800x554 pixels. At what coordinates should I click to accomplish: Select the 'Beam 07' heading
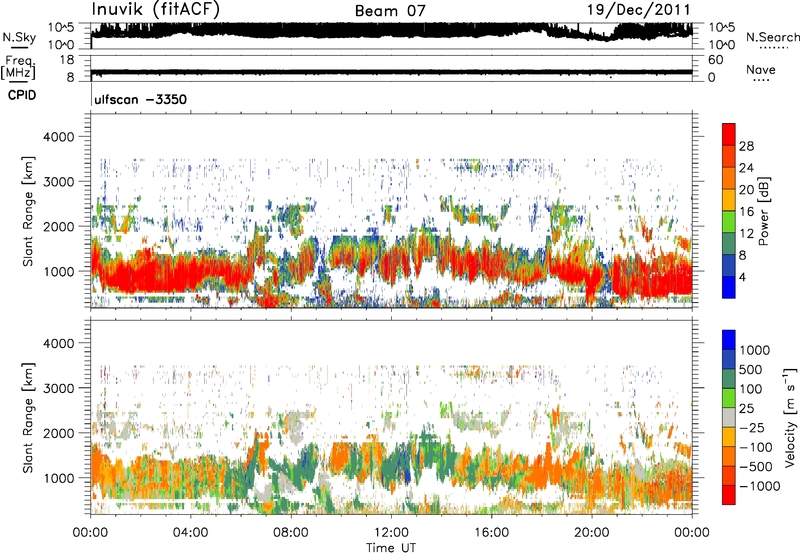pos(390,11)
